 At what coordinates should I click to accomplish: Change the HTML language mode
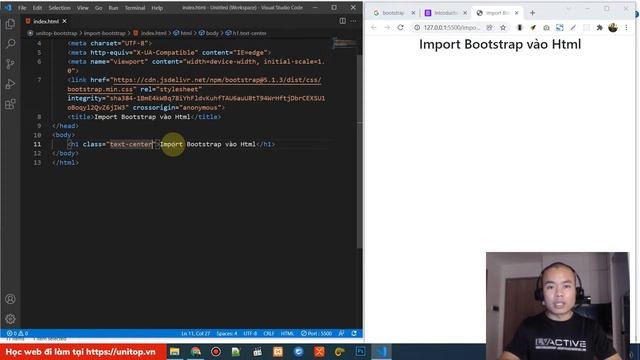point(287,333)
